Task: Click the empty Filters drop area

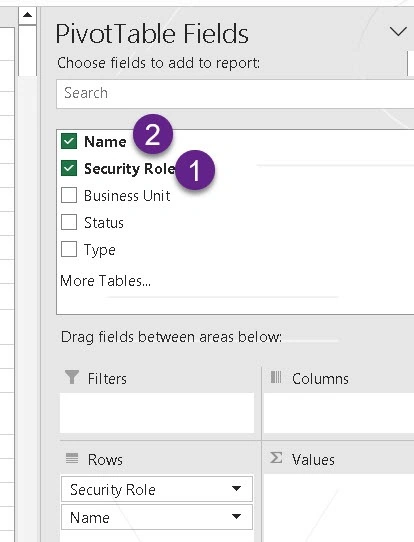Action: (x=157, y=412)
